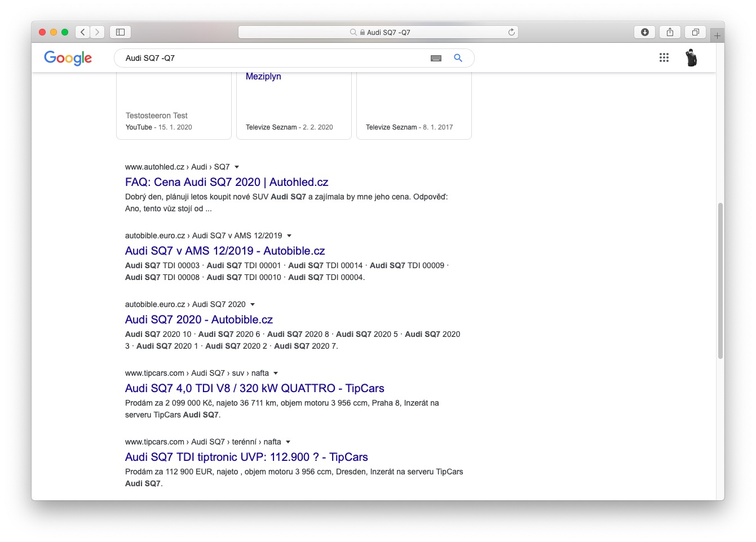756x542 pixels.
Task: Open the Google apps grid
Action: (664, 57)
